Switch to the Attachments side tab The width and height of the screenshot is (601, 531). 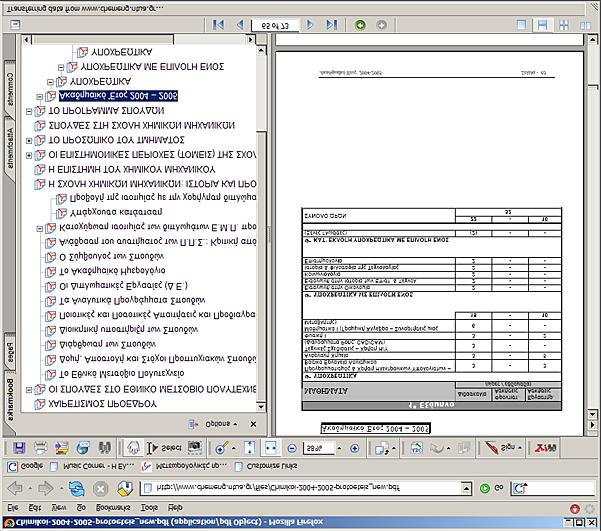[10, 148]
